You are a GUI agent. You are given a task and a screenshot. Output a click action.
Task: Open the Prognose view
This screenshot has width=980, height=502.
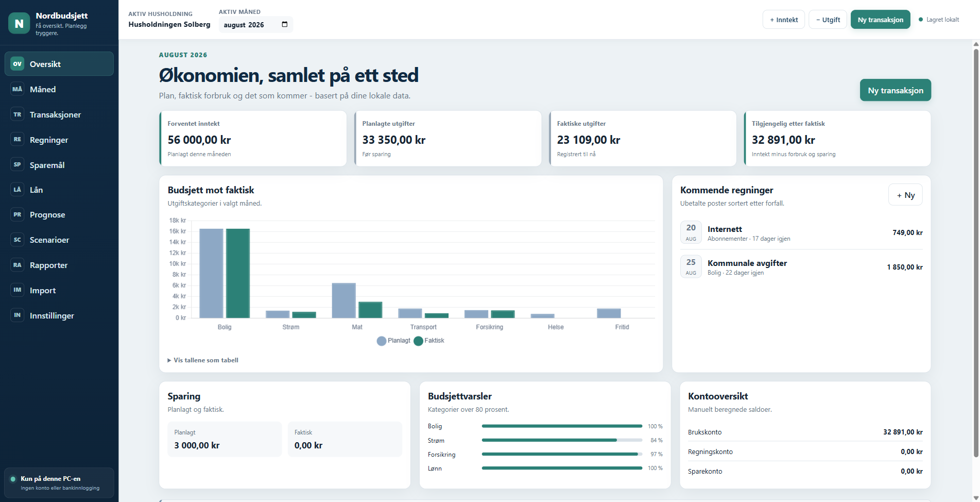(59, 215)
